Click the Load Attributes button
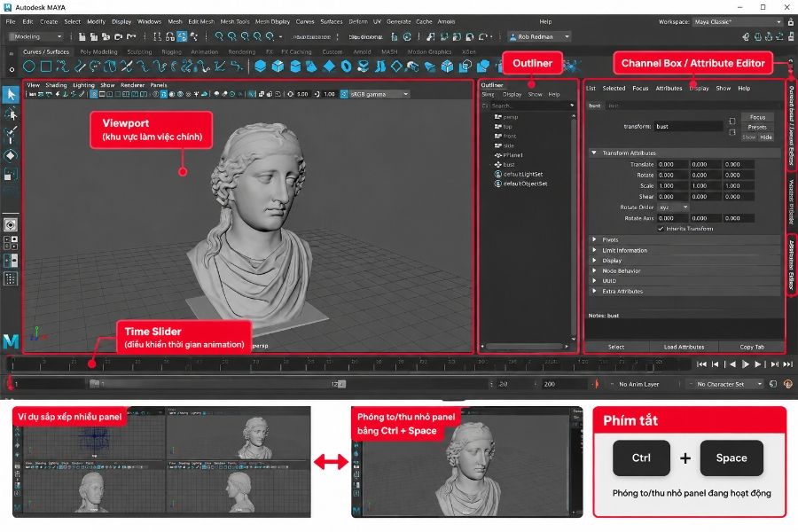This screenshot has height=532, width=798. coord(684,348)
